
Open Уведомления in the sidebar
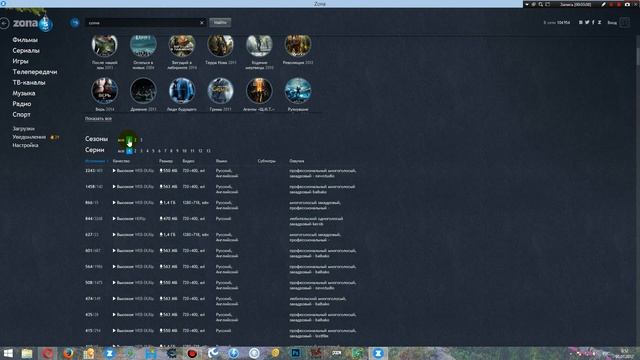tap(29, 137)
